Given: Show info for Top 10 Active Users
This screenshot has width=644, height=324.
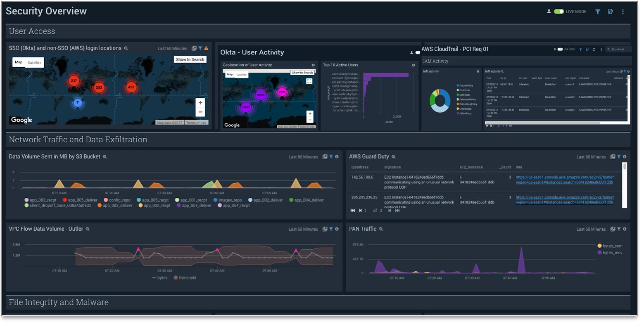Looking at the screenshot, I should click(x=413, y=65).
